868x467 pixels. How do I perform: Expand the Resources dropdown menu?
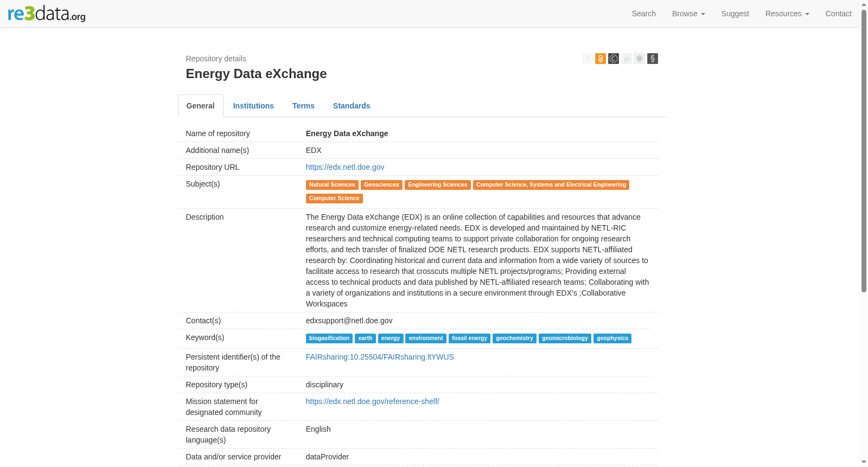point(787,14)
